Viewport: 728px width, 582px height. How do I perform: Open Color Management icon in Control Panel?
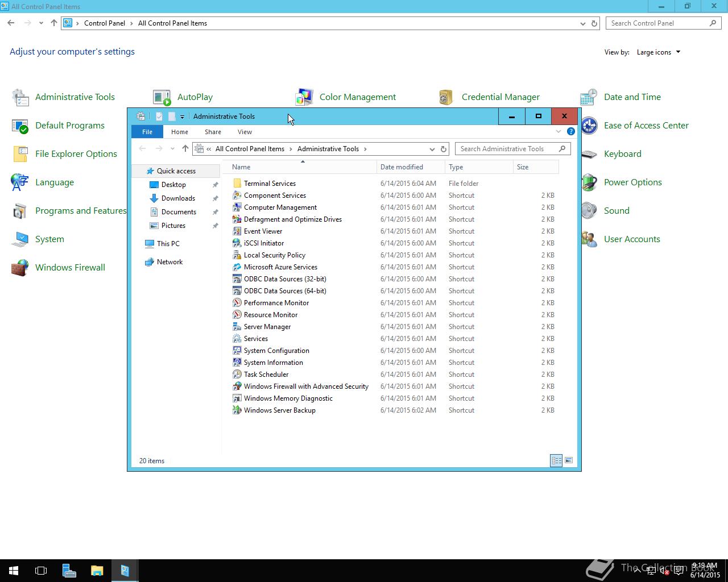tap(304, 97)
